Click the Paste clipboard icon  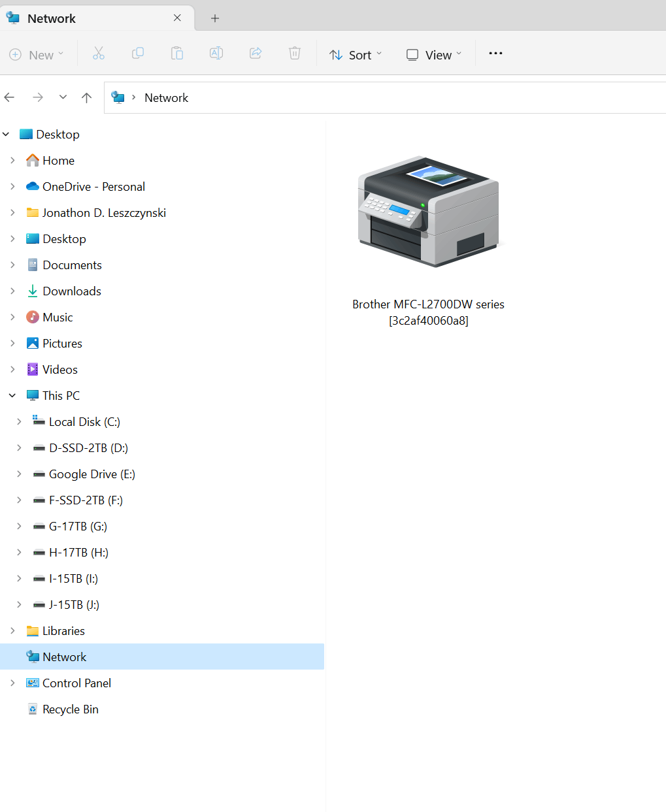point(177,54)
